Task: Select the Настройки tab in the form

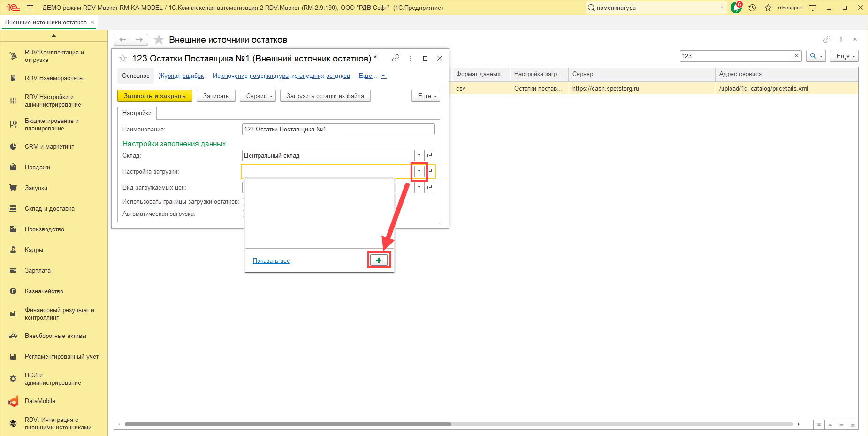Action: pyautogui.click(x=137, y=113)
